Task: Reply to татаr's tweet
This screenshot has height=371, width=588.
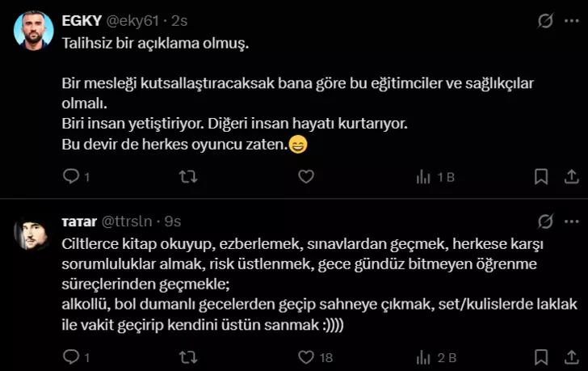Action: (x=70, y=356)
